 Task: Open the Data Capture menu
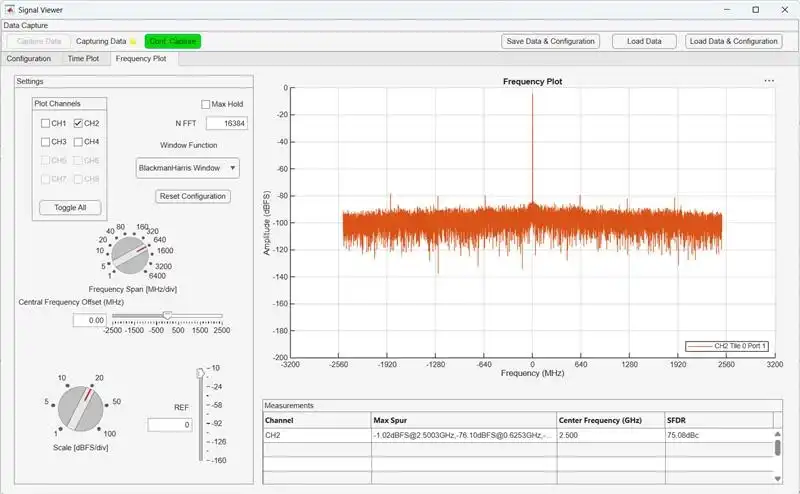(26, 25)
